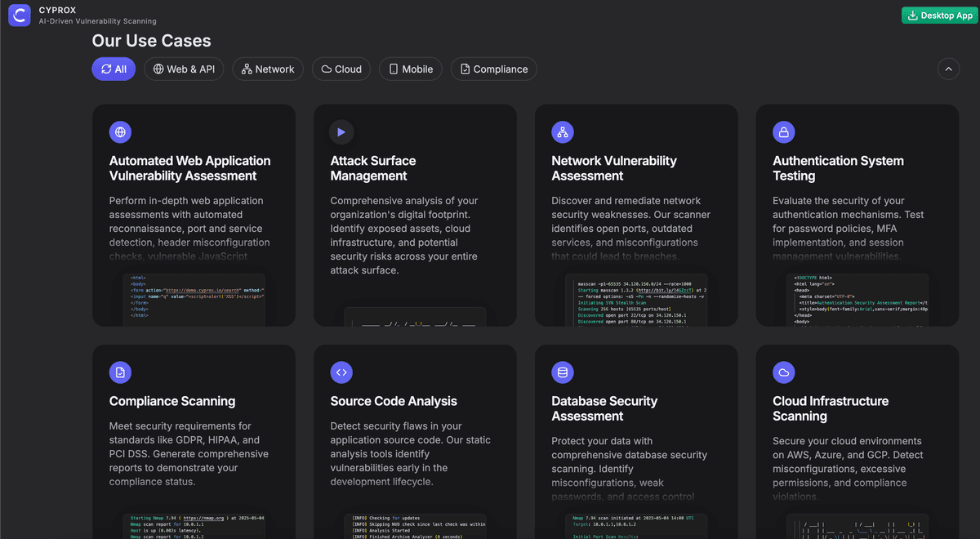Screen dimensions: 980x539
Task: Open Automated Web Application Vulnerability Assessment title
Action: (190, 168)
